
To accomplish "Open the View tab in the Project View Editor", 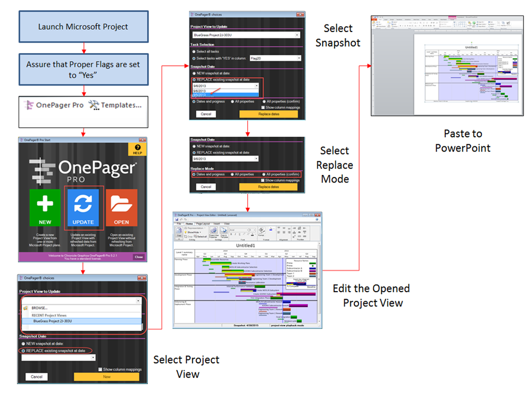I will [227, 223].
